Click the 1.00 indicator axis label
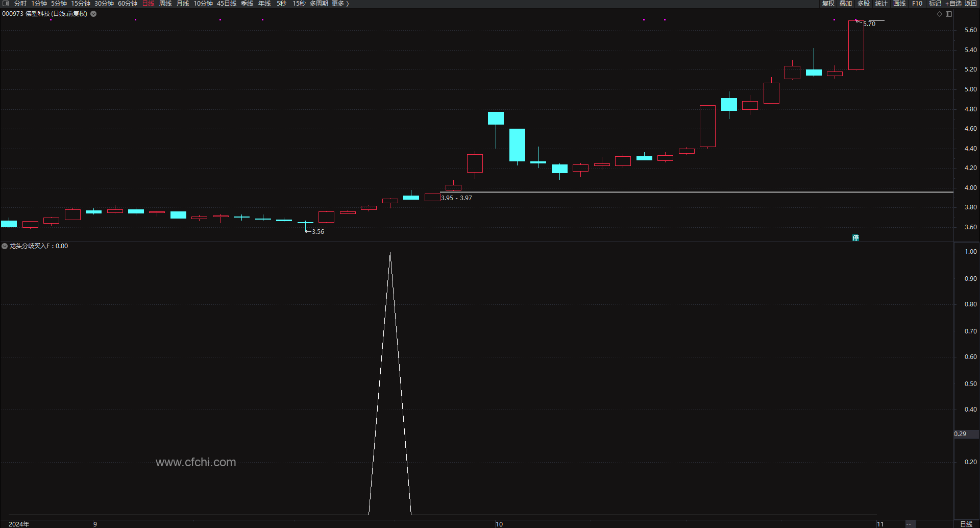 (x=970, y=252)
